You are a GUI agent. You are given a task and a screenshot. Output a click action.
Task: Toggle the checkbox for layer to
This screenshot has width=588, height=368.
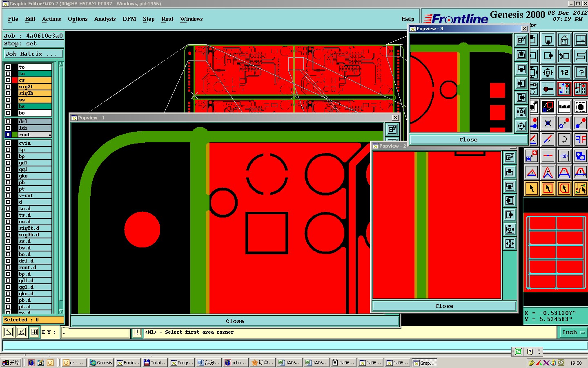click(x=8, y=67)
